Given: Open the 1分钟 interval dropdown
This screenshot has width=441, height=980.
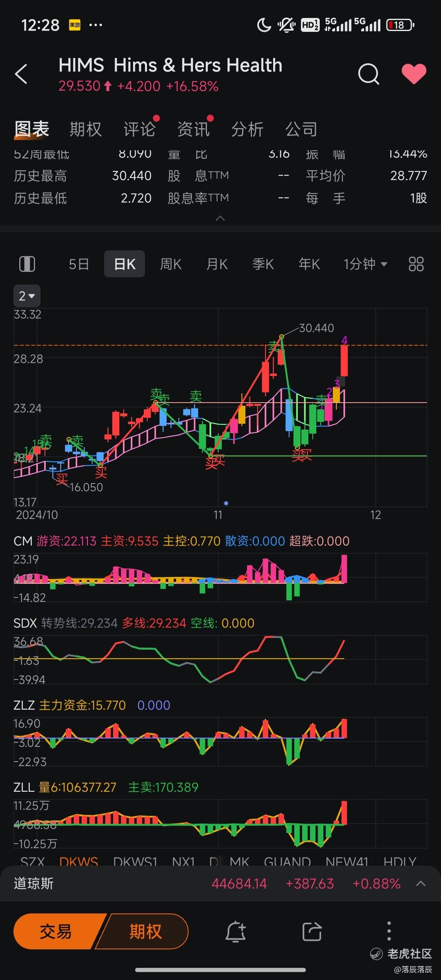Looking at the screenshot, I should (x=365, y=264).
